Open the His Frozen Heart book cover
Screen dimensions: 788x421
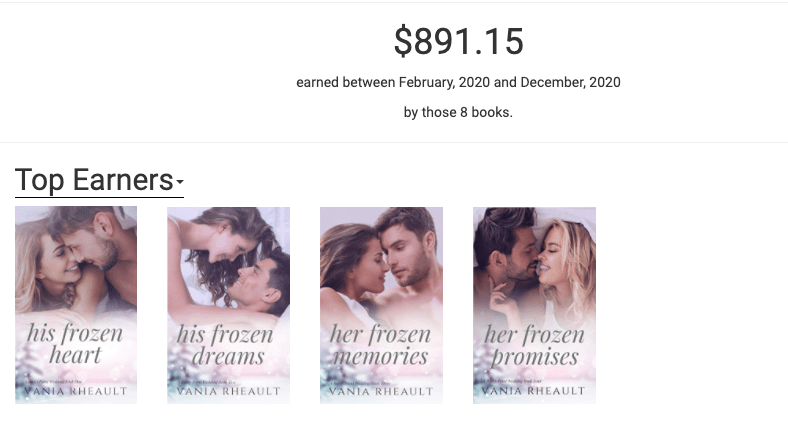(76, 304)
